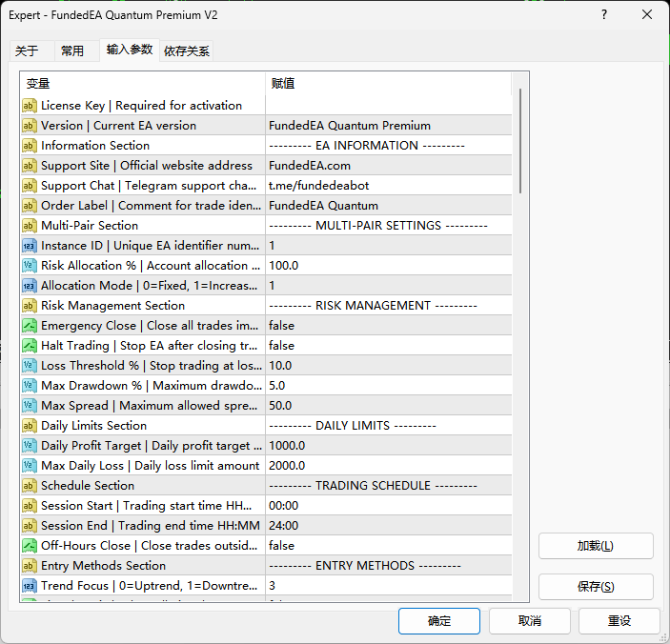This screenshot has height=644, width=670.
Task: Switch to the 依存关系 tab
Action: point(187,51)
